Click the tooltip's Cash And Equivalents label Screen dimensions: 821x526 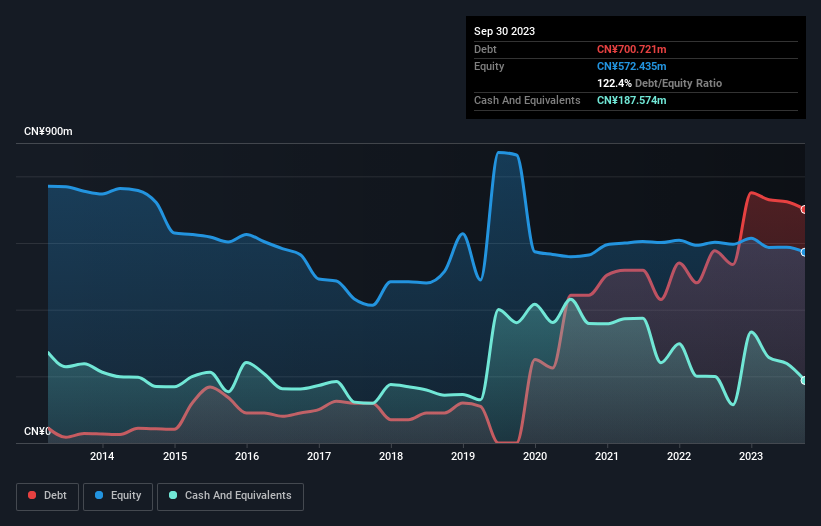tap(527, 100)
